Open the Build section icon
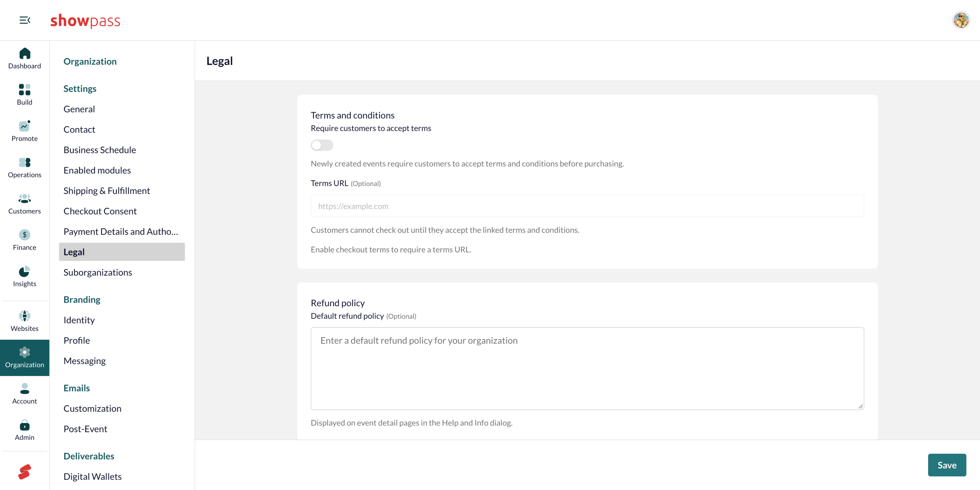 coord(25,89)
